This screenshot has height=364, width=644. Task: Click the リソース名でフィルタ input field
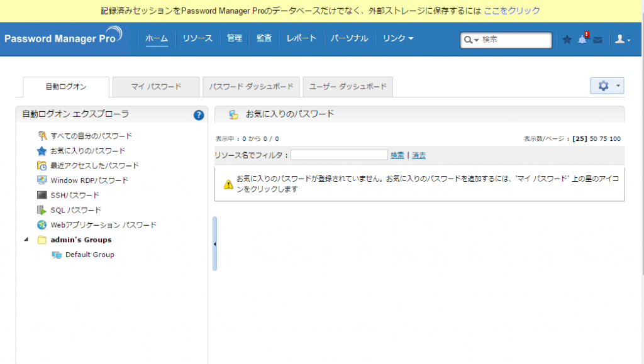[339, 155]
